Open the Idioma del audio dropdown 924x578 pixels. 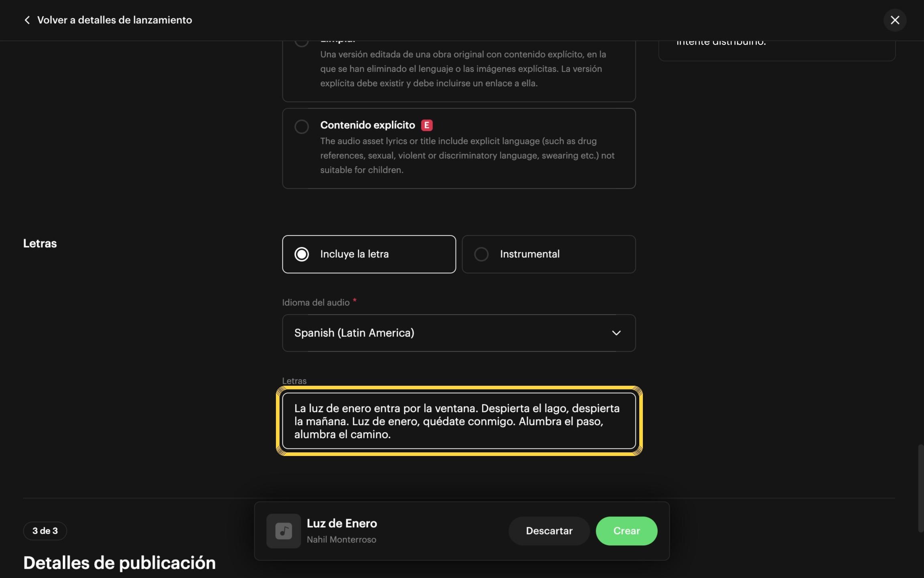click(x=459, y=333)
